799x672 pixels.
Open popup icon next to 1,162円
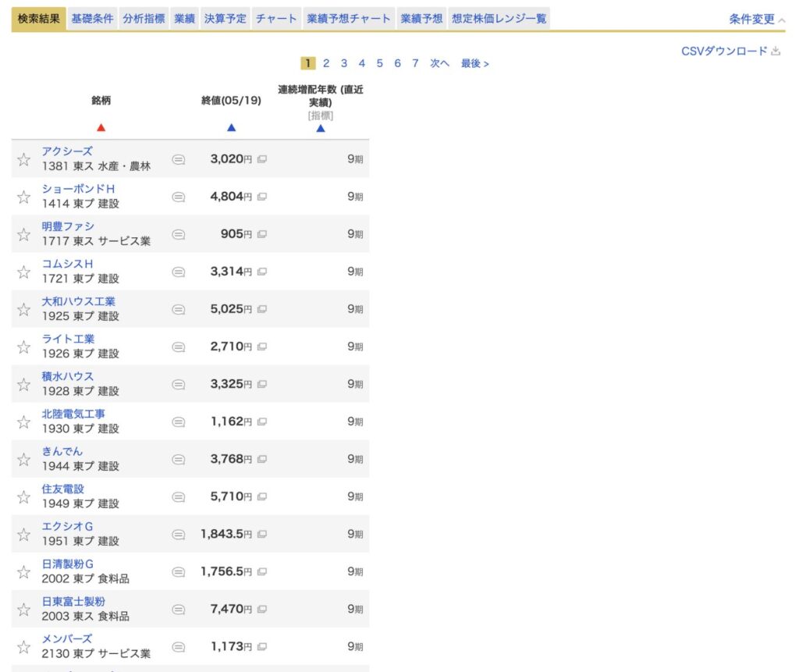[x=262, y=421]
